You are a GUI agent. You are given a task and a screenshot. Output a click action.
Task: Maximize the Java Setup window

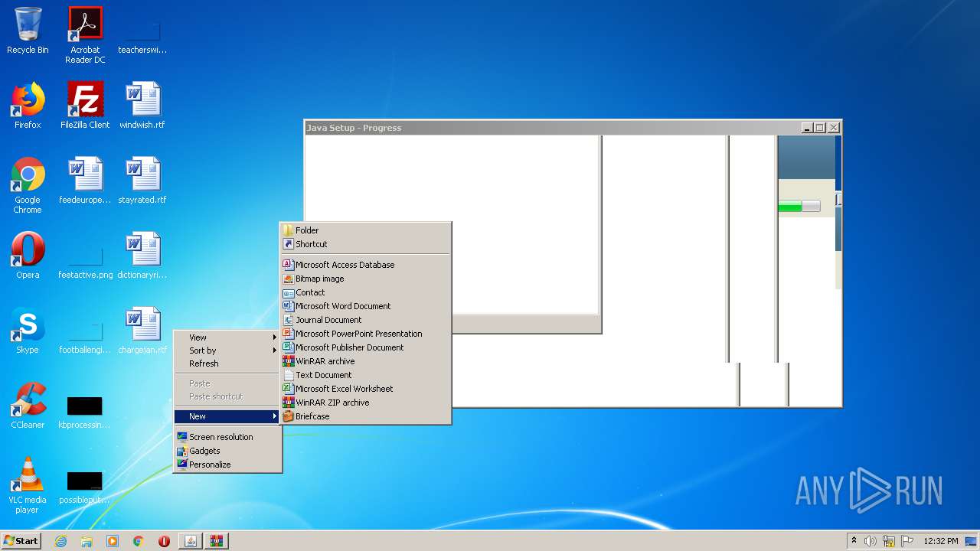820,128
